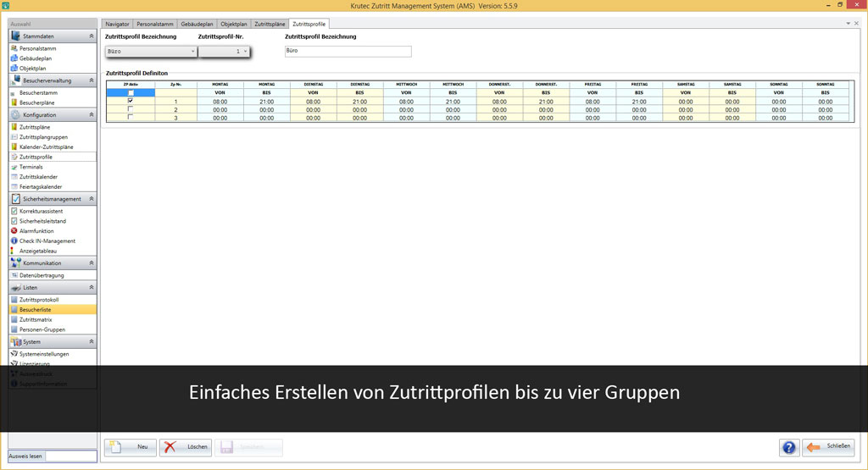Click the Zutrittsprotokoll list icon
This screenshot has width=868, height=470.
[x=14, y=299]
